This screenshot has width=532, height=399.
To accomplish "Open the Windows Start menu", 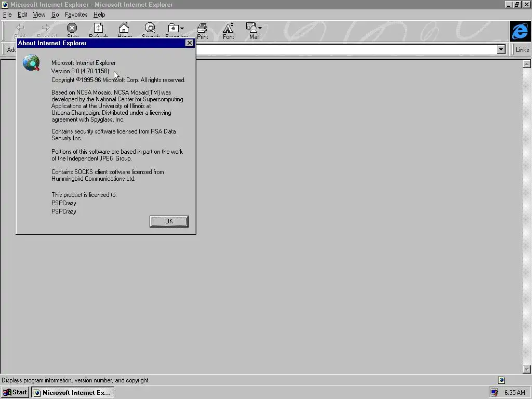I will coord(15,393).
